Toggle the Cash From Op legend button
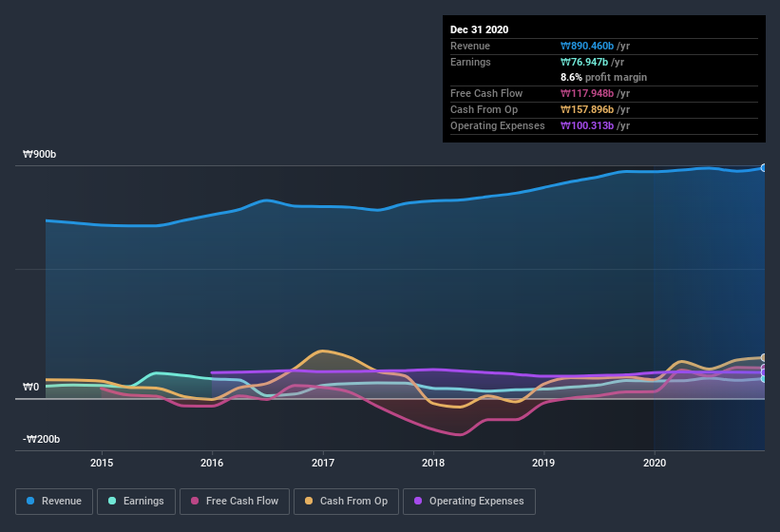 346,502
